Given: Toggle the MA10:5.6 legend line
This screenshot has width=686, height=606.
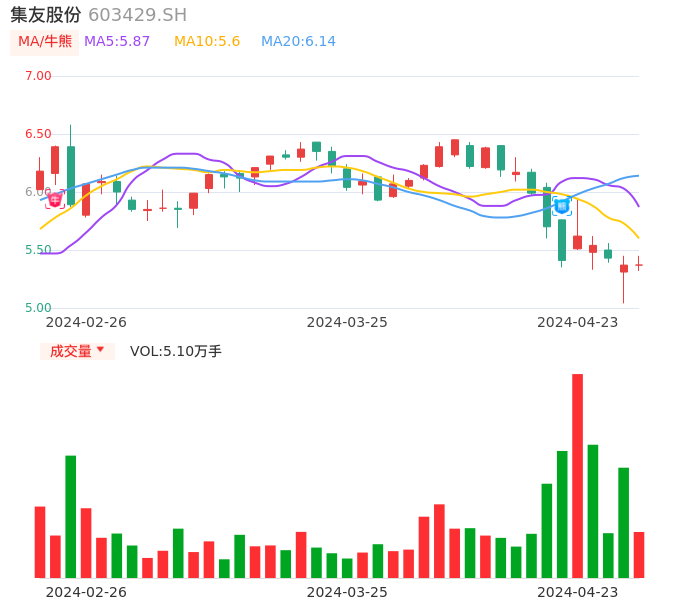Looking at the screenshot, I should pos(207,41).
